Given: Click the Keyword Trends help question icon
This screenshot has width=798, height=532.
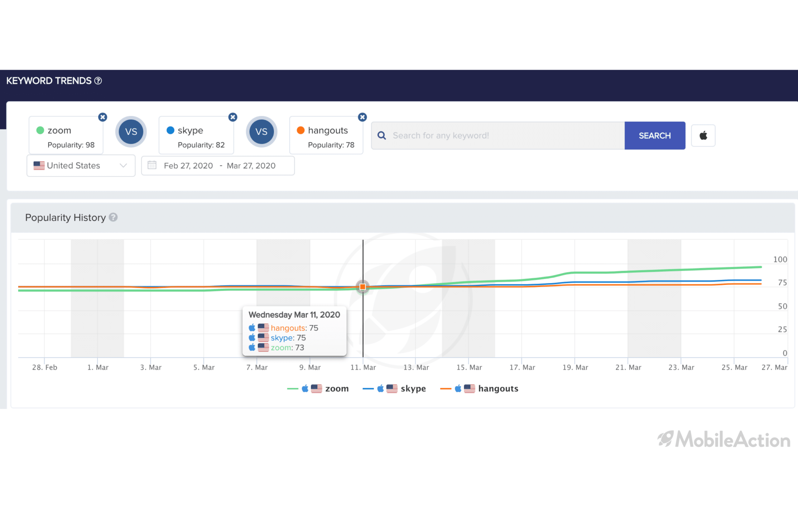Looking at the screenshot, I should point(98,81).
